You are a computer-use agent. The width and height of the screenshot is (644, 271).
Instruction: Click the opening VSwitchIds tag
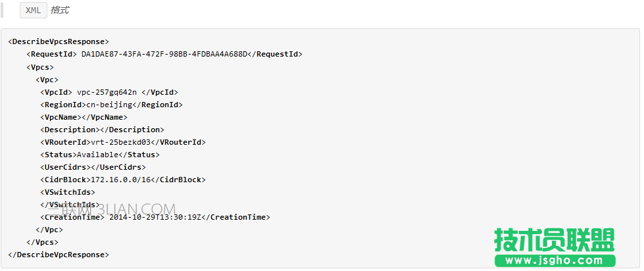(x=68, y=192)
